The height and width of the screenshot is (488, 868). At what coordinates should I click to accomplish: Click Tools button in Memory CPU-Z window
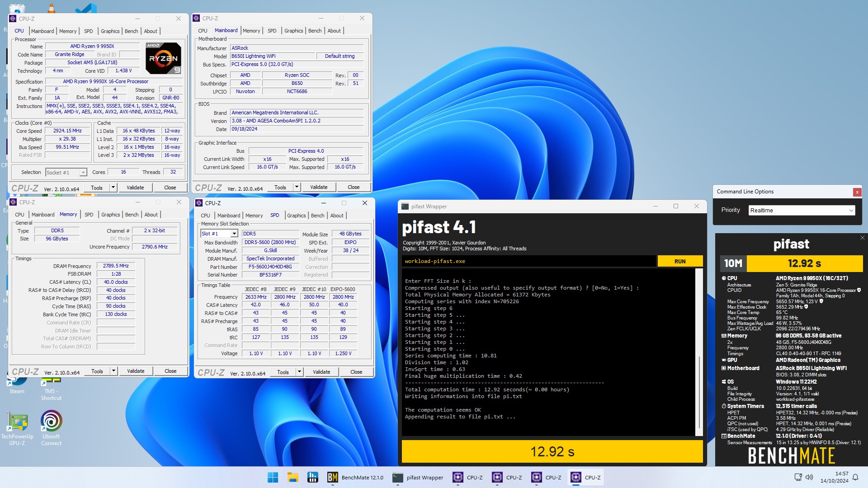click(x=97, y=371)
